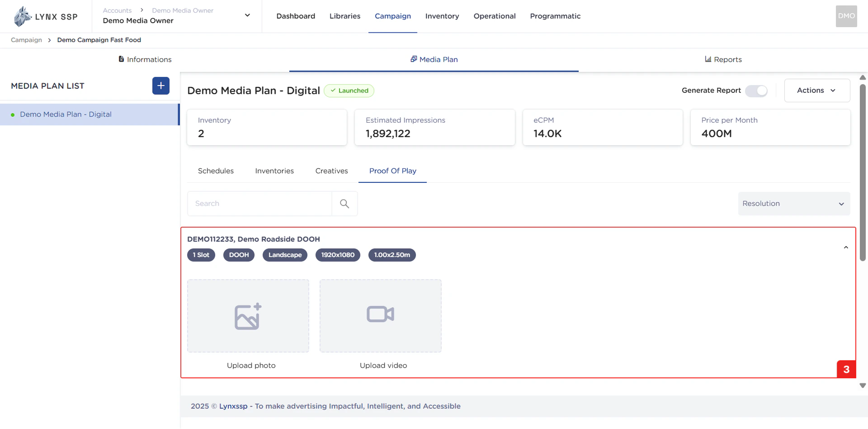Click the DEMO112233, Demo Roadside DOOH title
The image size is (868, 429).
coord(254,239)
